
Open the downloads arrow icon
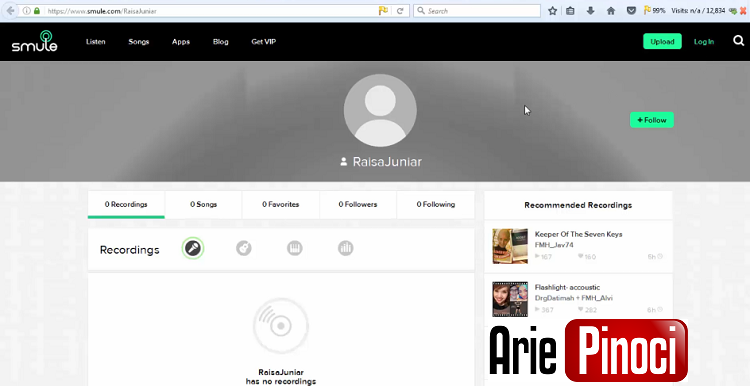(x=590, y=11)
